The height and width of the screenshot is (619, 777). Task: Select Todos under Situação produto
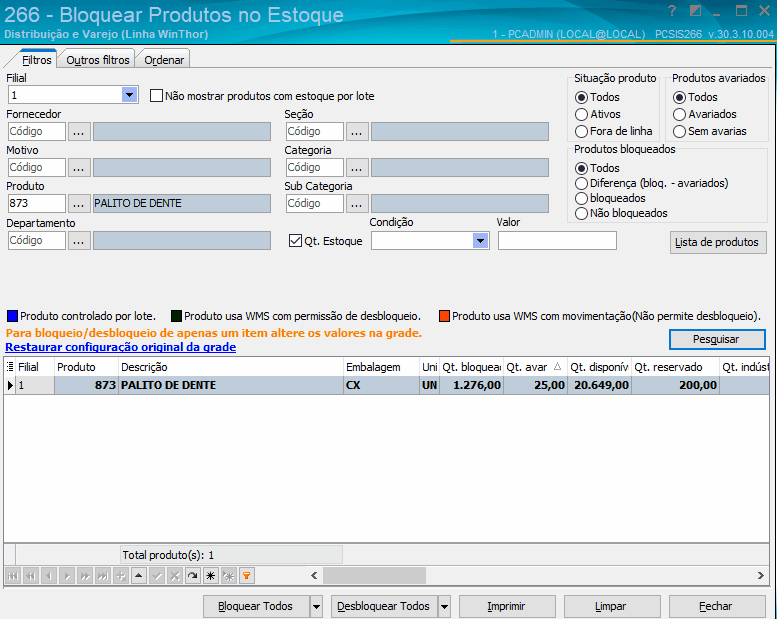(581, 97)
